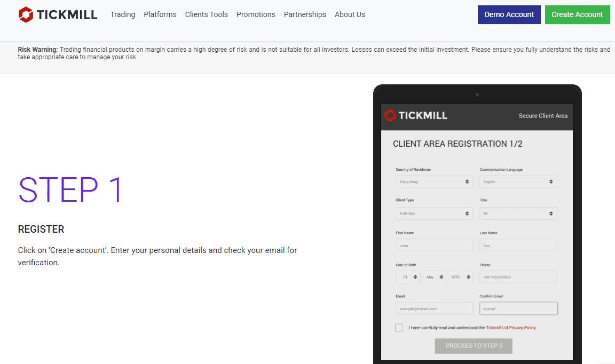
Task: Click the Last Name input field
Action: click(518, 245)
